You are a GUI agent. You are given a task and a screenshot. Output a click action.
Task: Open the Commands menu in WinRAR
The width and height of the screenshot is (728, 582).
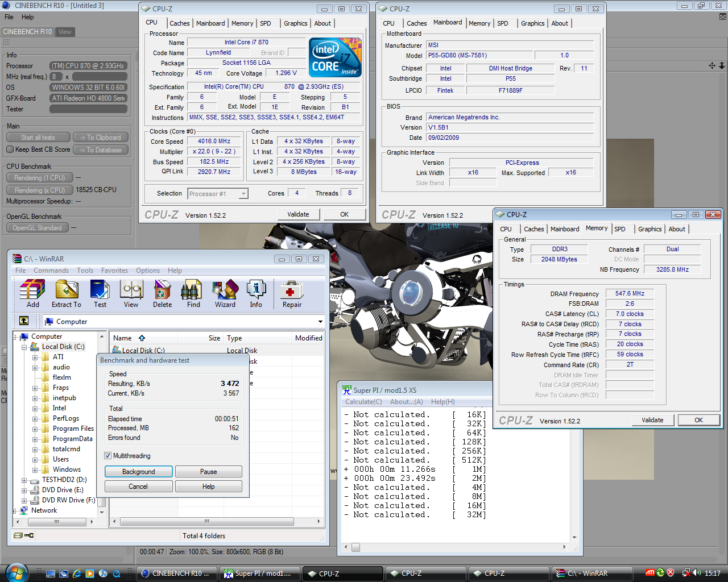click(x=51, y=271)
